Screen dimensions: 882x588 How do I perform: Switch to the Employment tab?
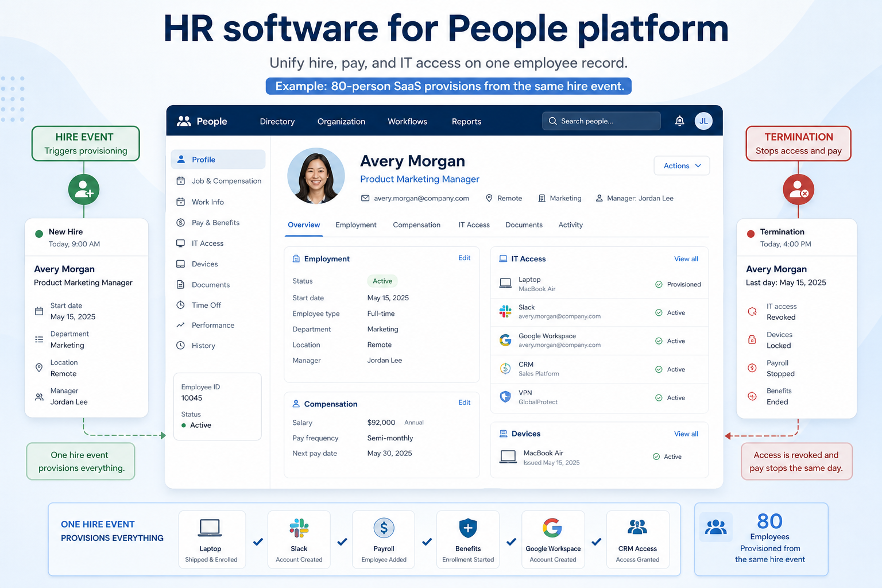(356, 225)
